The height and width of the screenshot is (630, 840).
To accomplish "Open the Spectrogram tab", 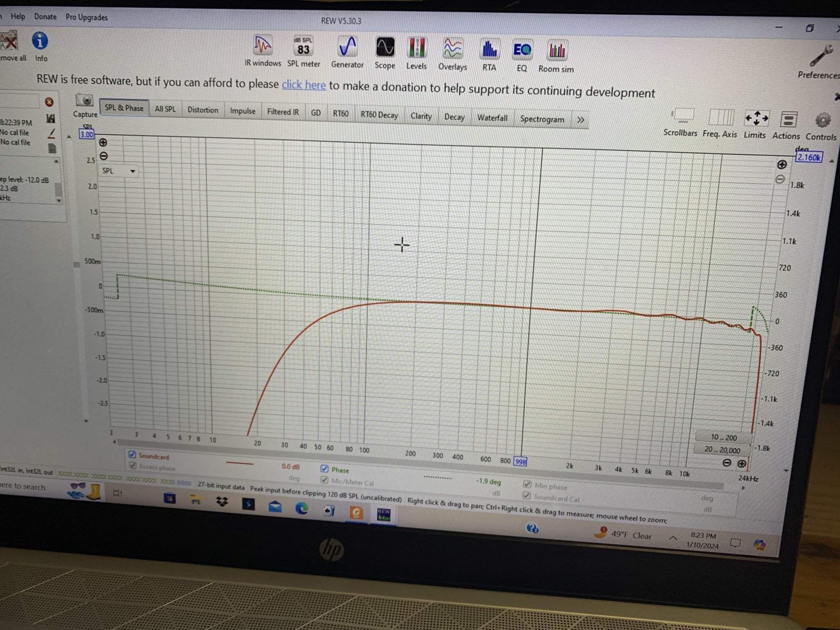I will coord(542,119).
